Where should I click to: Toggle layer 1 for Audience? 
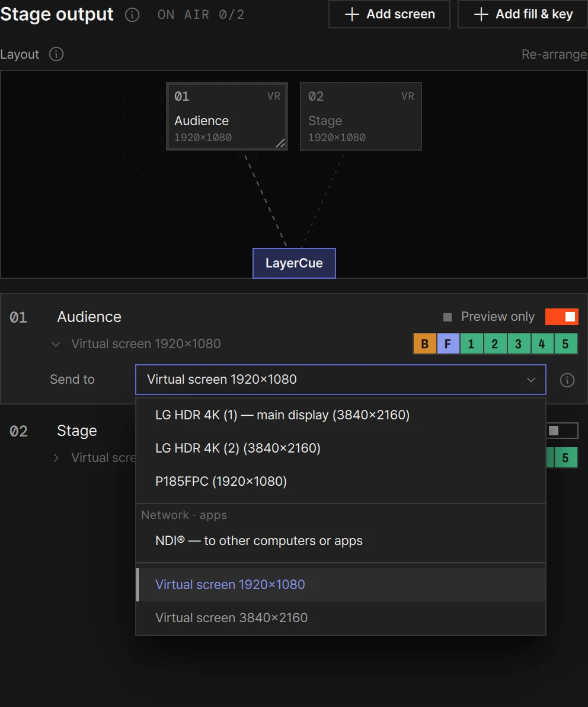[471, 344]
